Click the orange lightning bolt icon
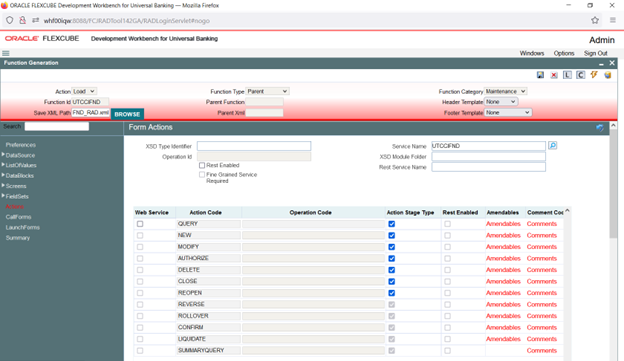 tap(594, 75)
